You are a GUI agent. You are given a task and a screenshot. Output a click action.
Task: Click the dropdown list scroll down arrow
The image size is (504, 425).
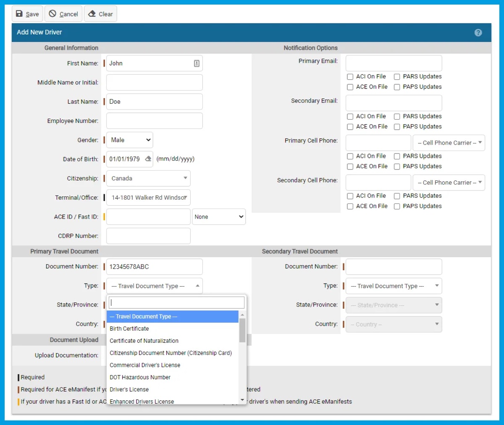(242, 400)
